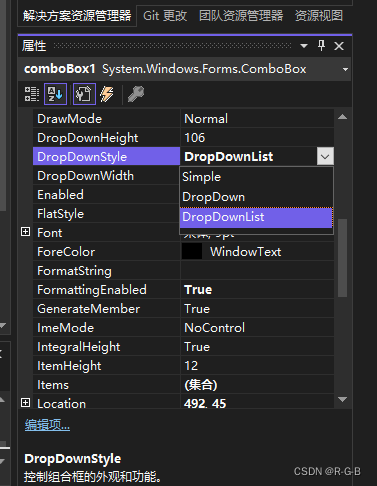Toggle Alphabetical sort icon
The width and height of the screenshot is (377, 486).
(x=55, y=94)
